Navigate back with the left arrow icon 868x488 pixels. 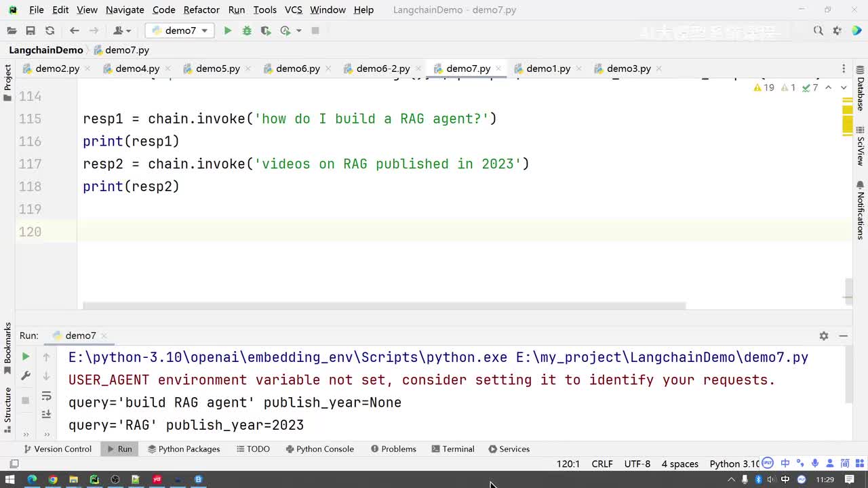[75, 30]
